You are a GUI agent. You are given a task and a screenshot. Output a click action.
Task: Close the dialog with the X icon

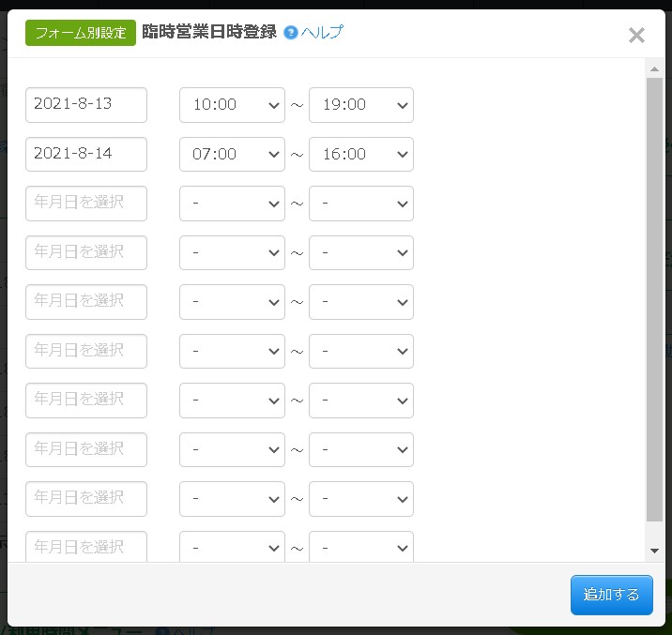636,36
